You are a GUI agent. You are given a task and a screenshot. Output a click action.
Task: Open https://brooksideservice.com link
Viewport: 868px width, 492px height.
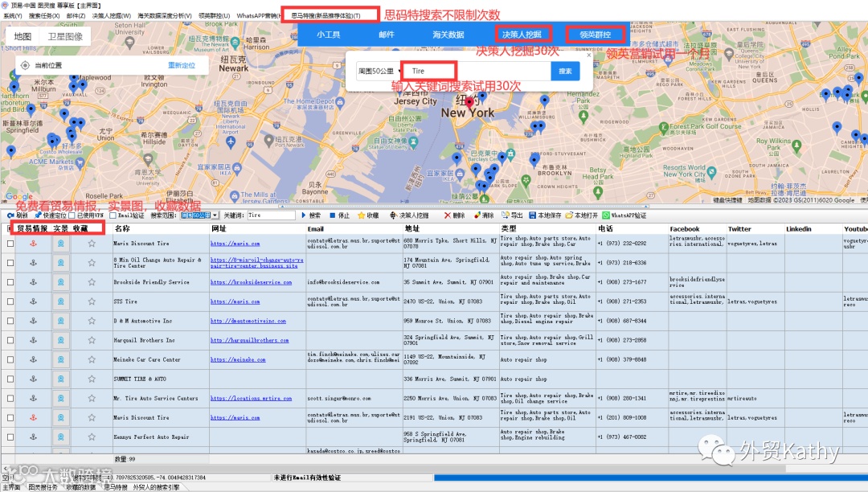tap(252, 282)
